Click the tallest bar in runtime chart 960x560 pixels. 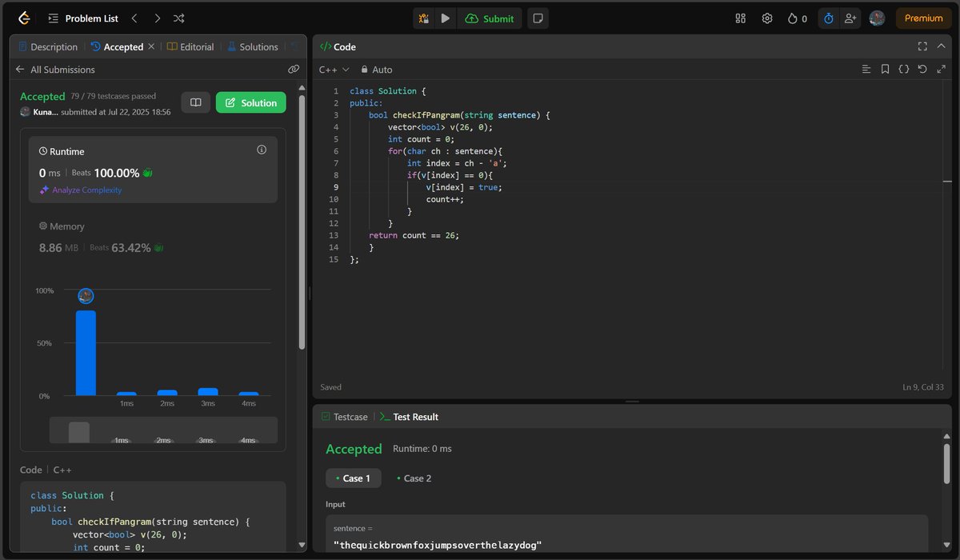(86, 353)
